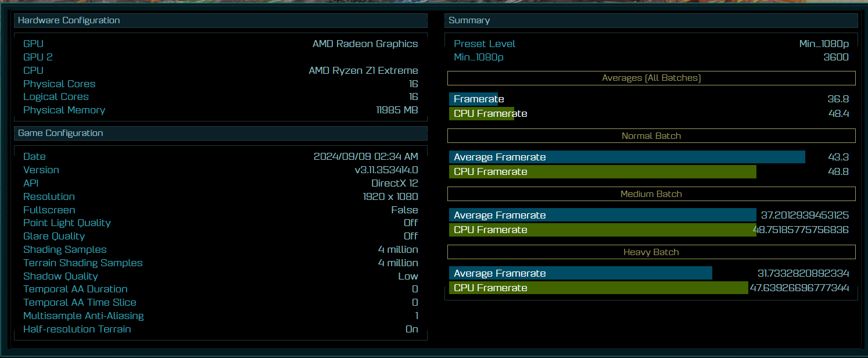This screenshot has width=868, height=358.
Task: Click the Heavy Batch CPU Framerate bar
Action: [x=598, y=288]
